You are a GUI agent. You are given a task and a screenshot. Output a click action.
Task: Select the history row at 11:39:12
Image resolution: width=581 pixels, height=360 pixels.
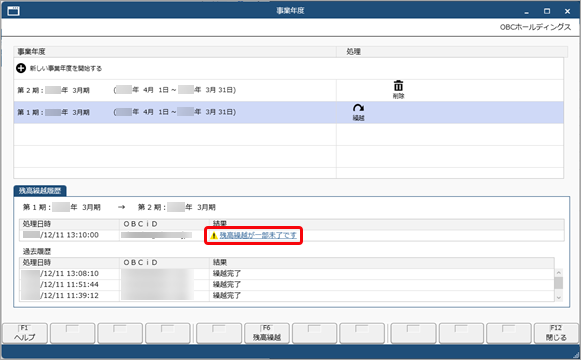tap(287, 296)
